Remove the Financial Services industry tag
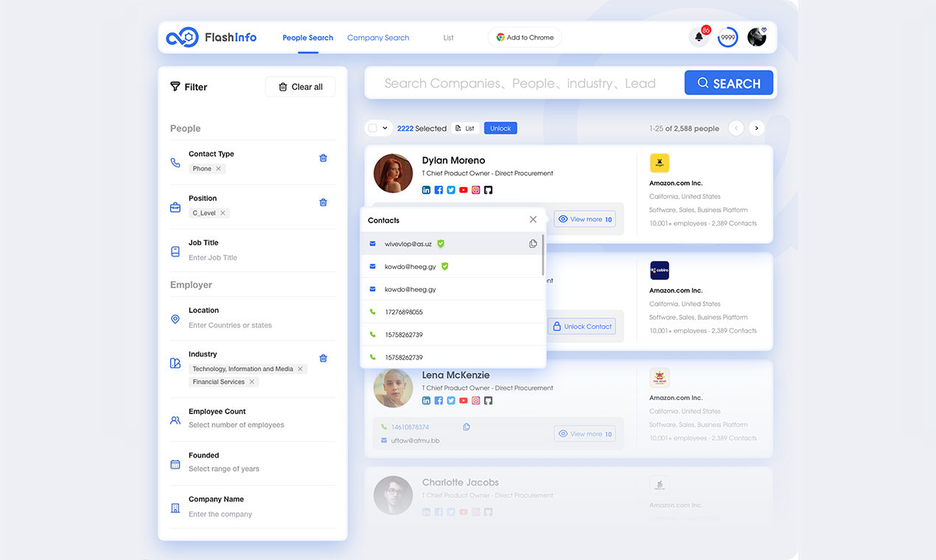This screenshot has width=936, height=560. coord(252,382)
